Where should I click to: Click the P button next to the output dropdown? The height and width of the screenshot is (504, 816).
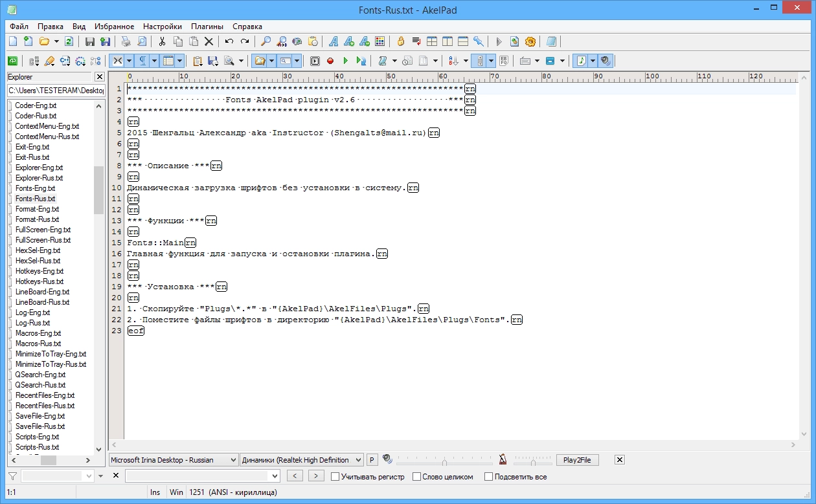(372, 460)
